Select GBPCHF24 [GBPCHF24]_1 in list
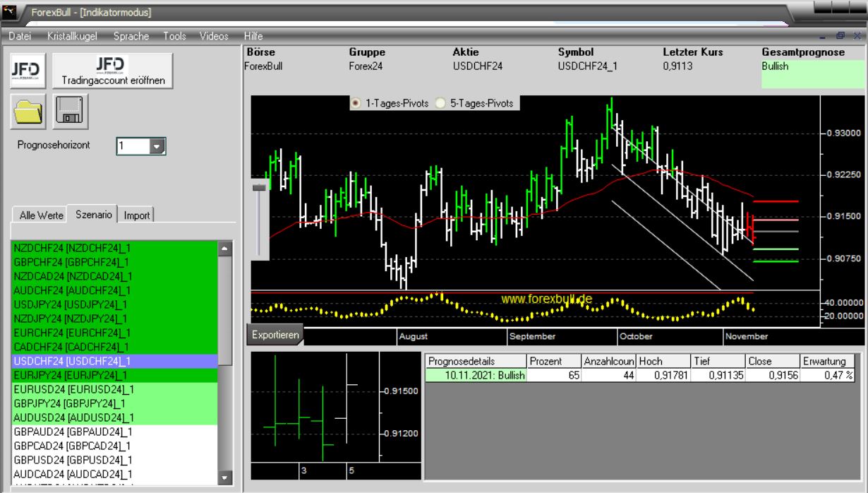 [115, 262]
